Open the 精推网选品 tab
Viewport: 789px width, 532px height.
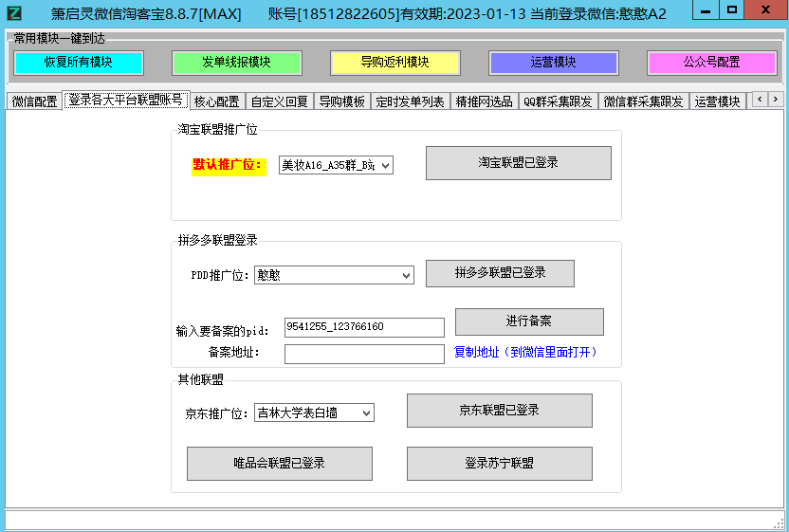[x=484, y=101]
